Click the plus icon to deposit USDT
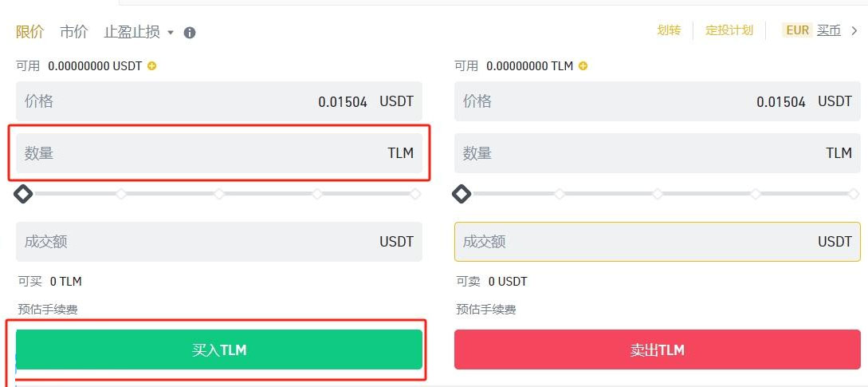 152,66
